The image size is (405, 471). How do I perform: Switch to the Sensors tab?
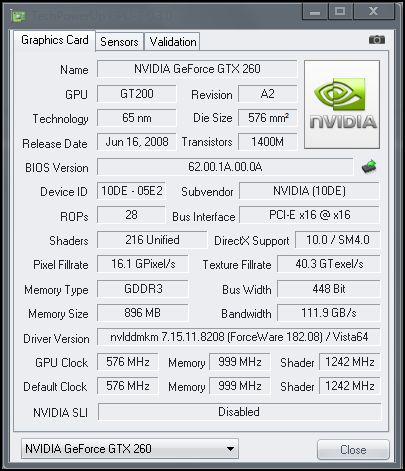coord(119,42)
